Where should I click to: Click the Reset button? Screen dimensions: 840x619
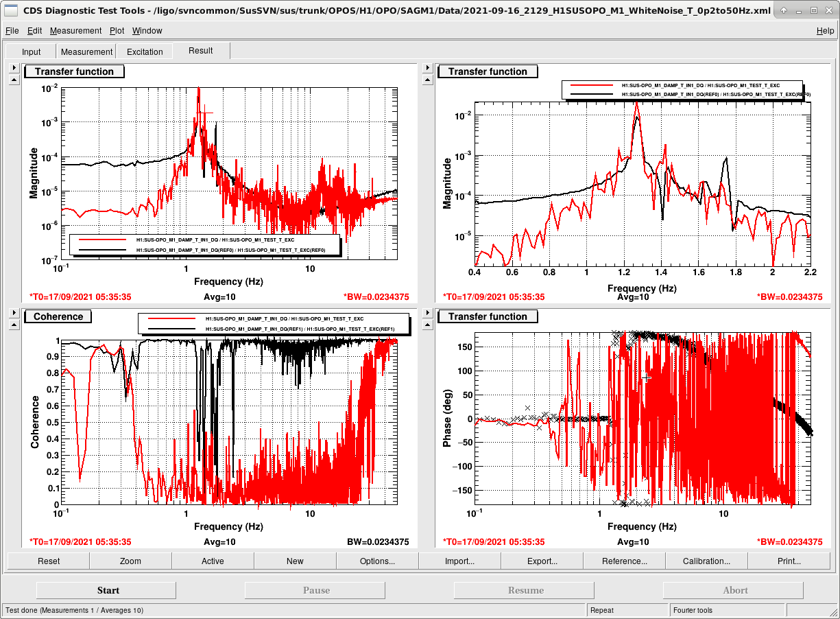pyautogui.click(x=49, y=561)
